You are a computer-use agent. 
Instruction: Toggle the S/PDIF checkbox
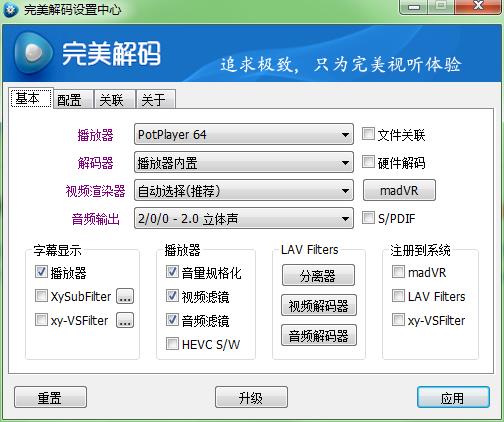tap(368, 218)
